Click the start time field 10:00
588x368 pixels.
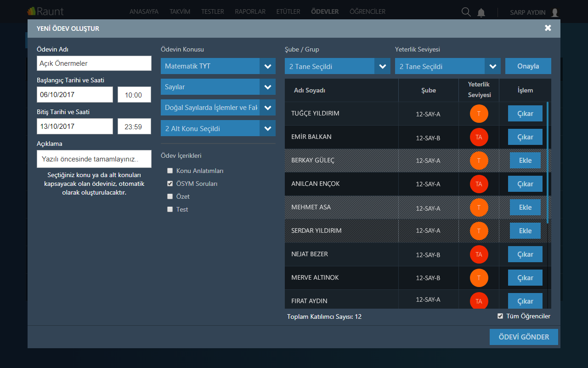[134, 95]
